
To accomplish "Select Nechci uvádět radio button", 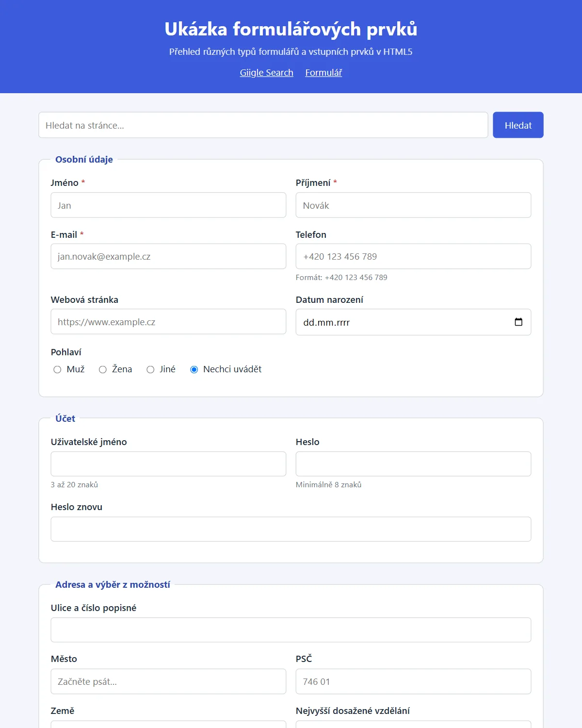I will [194, 370].
